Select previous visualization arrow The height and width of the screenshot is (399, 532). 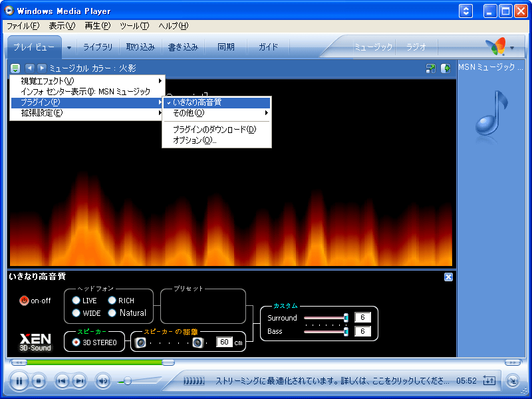click(x=30, y=68)
